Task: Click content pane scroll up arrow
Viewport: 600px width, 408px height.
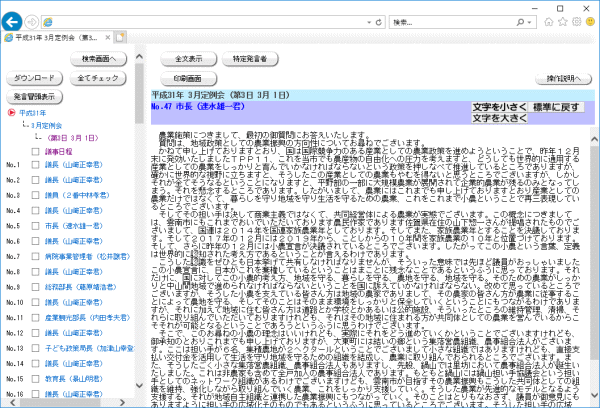Action: (595, 139)
